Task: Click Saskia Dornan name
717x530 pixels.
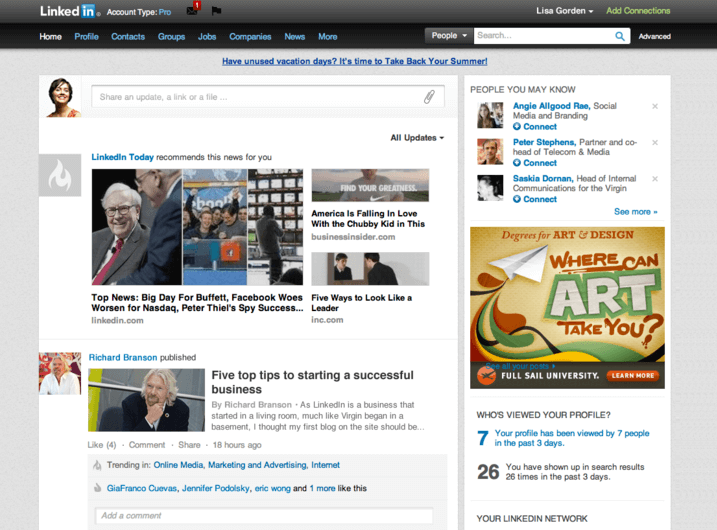Action: pos(543,178)
